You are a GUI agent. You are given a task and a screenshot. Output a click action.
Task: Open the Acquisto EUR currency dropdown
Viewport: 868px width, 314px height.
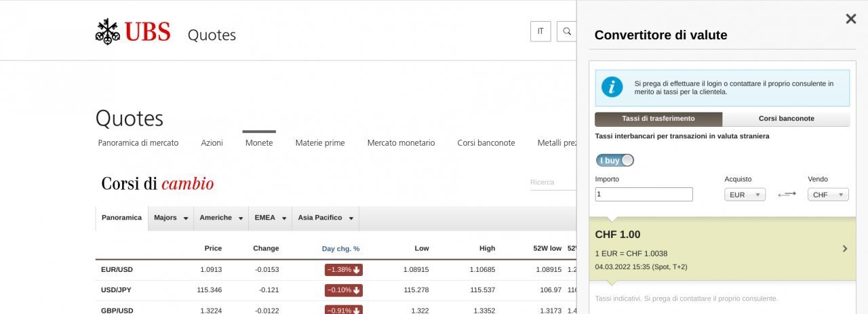click(x=745, y=195)
